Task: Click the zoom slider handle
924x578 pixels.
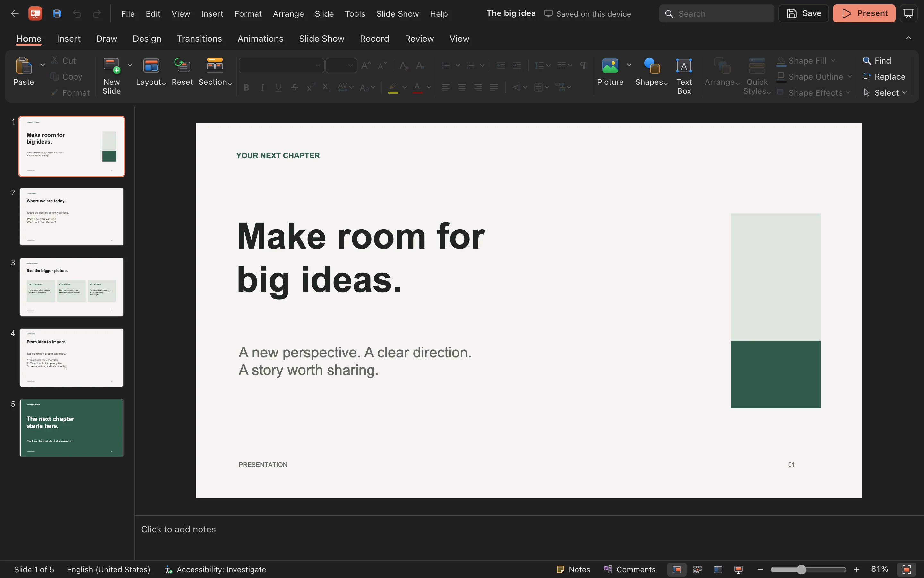Action: pos(801,570)
